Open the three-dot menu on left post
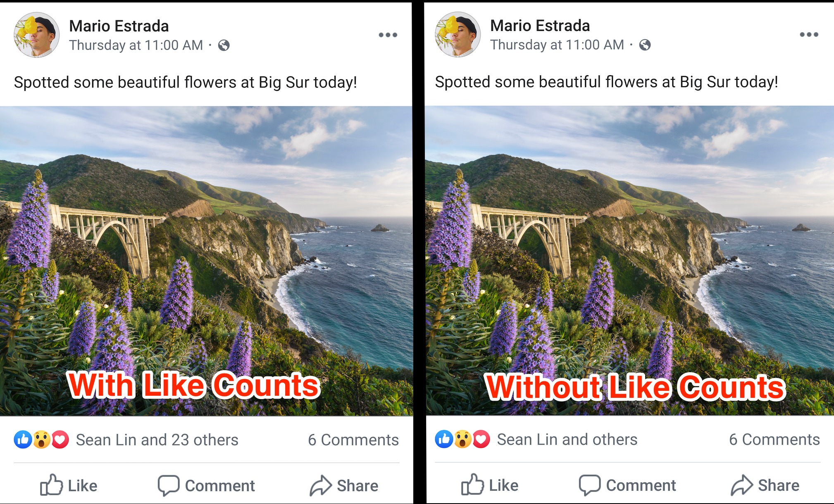This screenshot has width=834, height=504. 387,35
